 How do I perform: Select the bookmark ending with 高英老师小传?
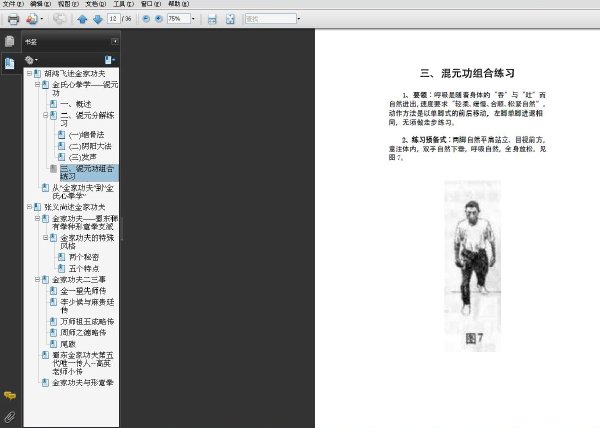(83, 363)
